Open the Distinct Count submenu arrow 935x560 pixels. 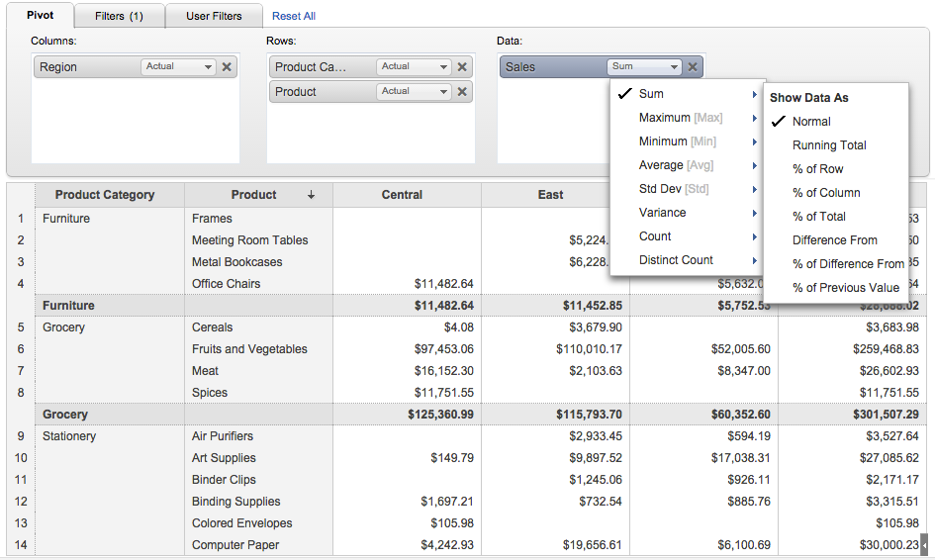pyautogui.click(x=755, y=260)
